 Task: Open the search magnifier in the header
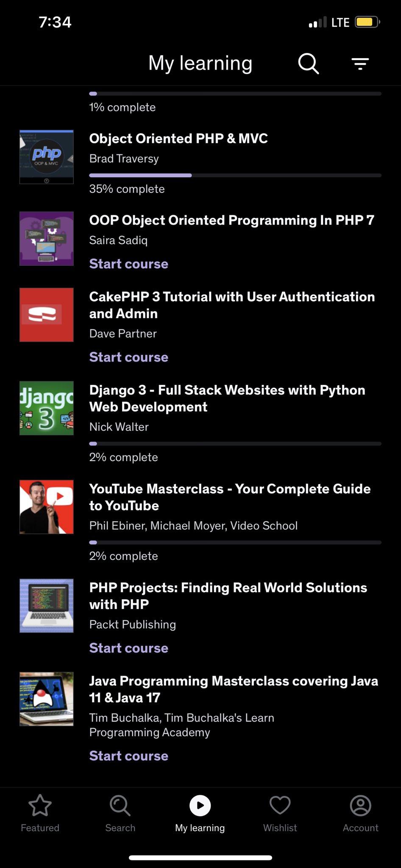tap(308, 64)
